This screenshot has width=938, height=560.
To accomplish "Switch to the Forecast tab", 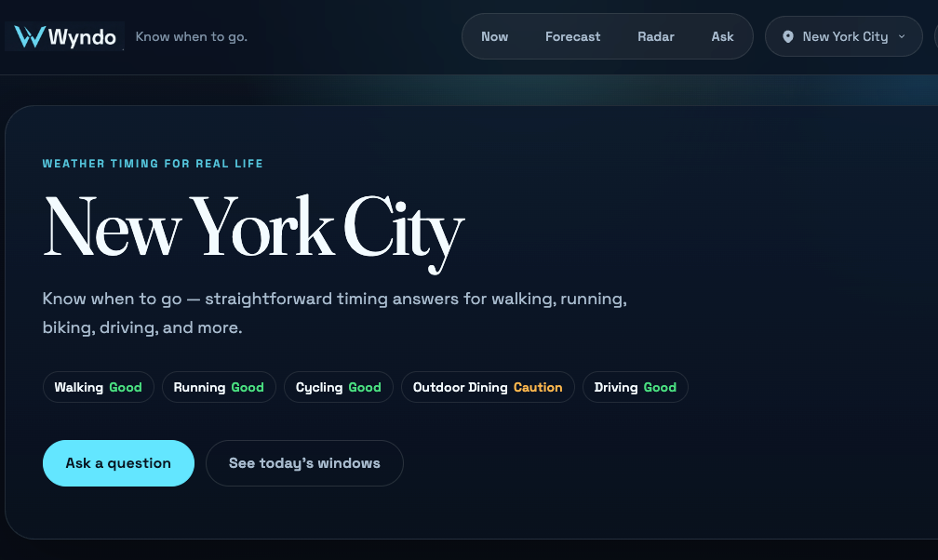I will pyautogui.click(x=572, y=37).
